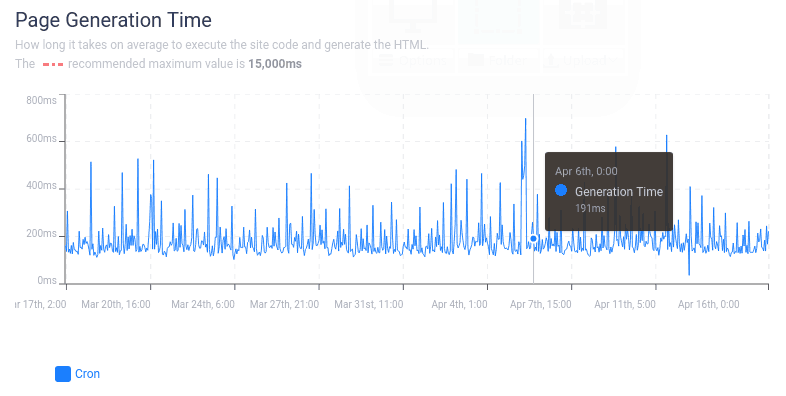Click the blue dot beside Generation Time in tooltip

pos(561,190)
